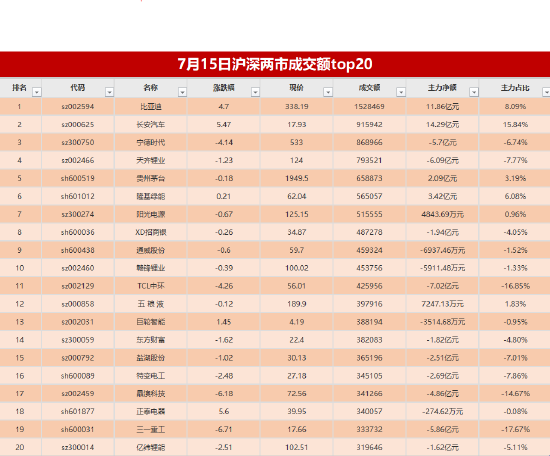
Task: Select the code cell sz300014
Action: [78, 447]
